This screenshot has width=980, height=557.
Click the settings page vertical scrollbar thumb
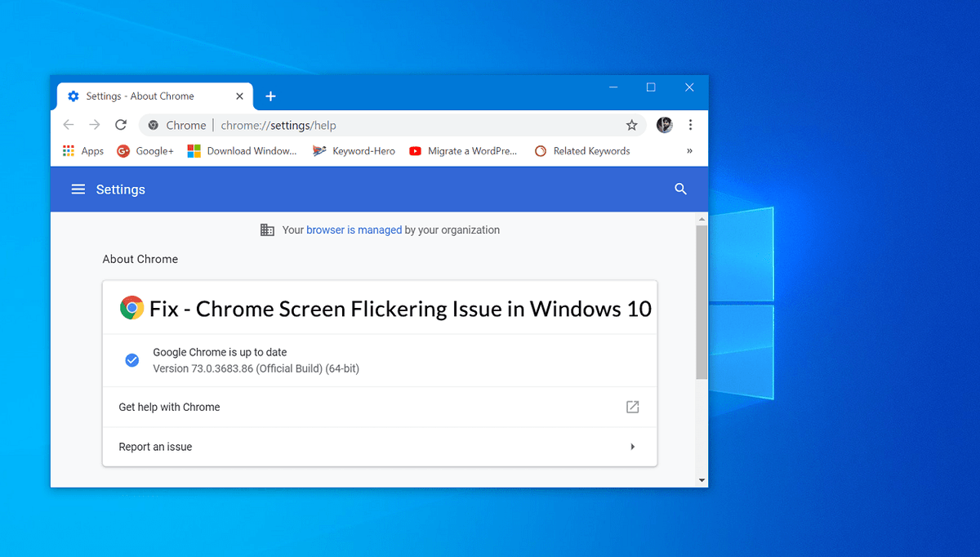(702, 302)
